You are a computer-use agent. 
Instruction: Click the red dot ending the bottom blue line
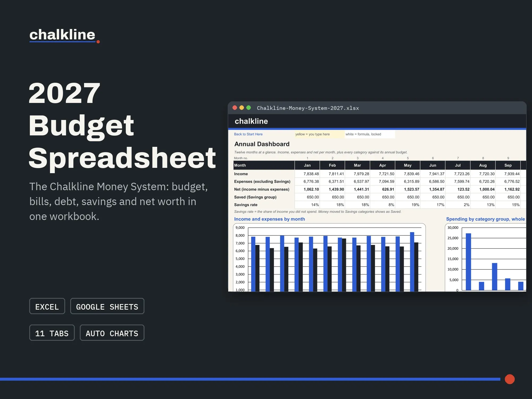click(510, 379)
